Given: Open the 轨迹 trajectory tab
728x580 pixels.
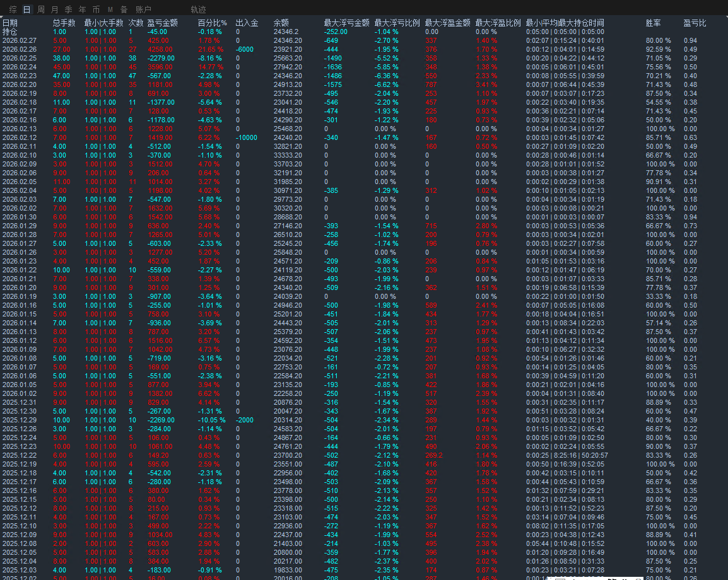Looking at the screenshot, I should (x=198, y=9).
